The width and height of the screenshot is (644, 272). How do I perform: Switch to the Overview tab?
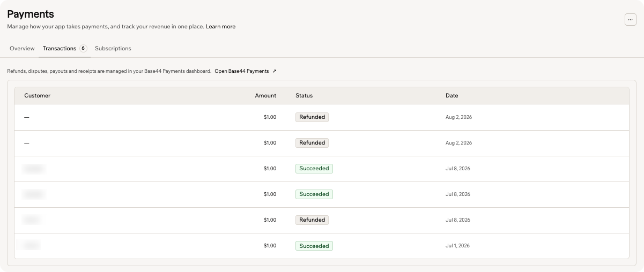coord(22,48)
